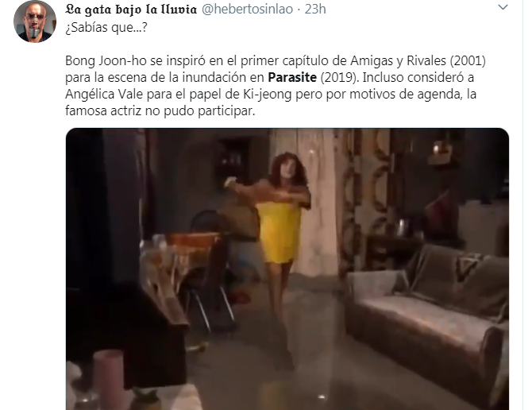This screenshot has height=410, width=532.
Task: Click the "Angélica Vale" name in the tweet
Action: pyautogui.click(x=104, y=94)
